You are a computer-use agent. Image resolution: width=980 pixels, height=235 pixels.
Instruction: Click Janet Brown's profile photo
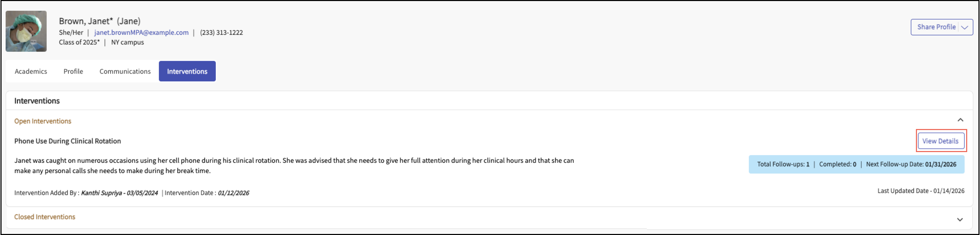pos(26,31)
